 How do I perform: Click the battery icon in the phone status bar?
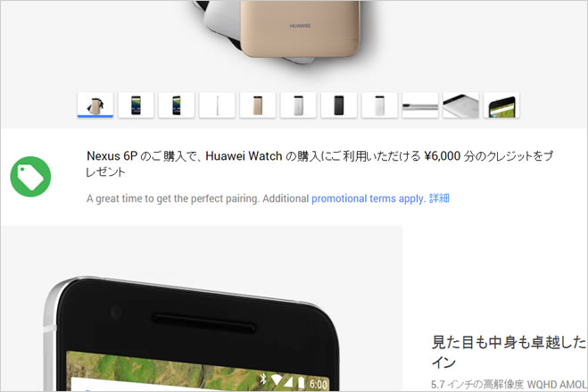tap(301, 382)
